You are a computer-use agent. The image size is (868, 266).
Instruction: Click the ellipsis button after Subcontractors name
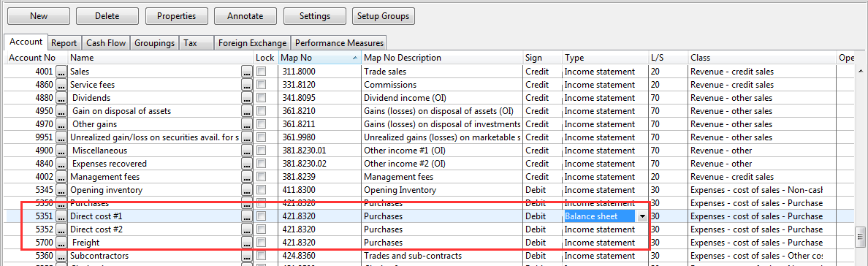[247, 256]
